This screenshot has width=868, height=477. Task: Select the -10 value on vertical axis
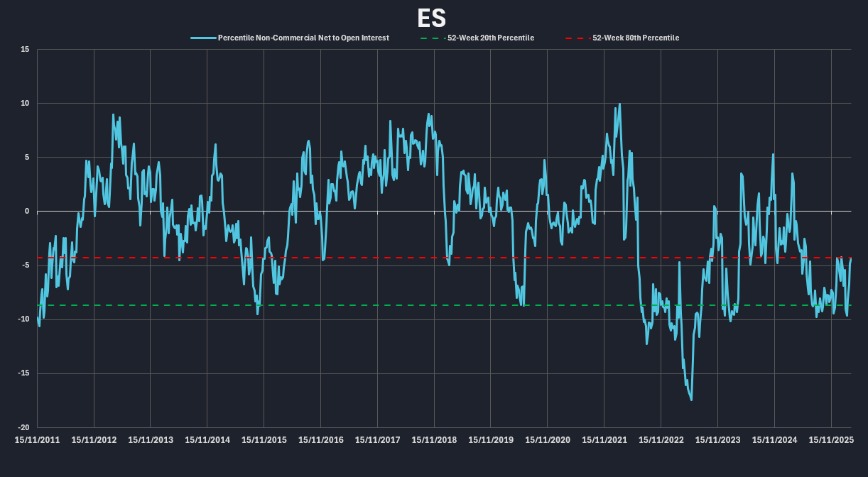[23, 319]
